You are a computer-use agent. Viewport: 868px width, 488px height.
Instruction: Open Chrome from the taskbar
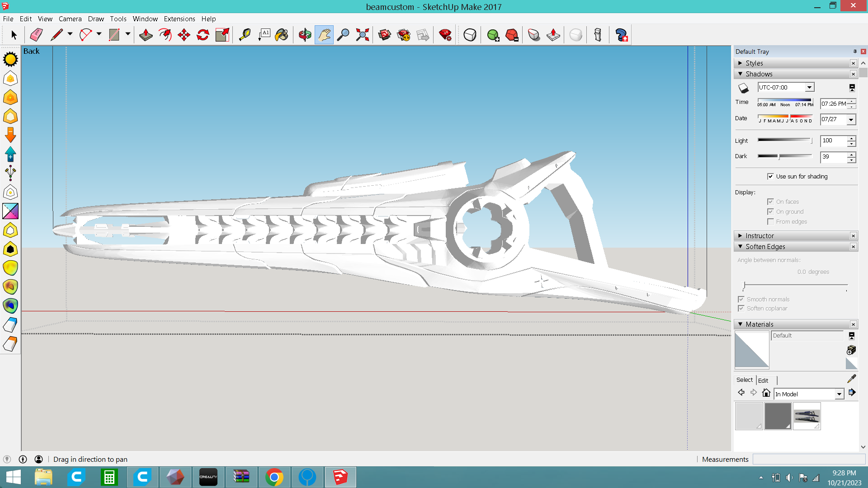[x=274, y=477]
